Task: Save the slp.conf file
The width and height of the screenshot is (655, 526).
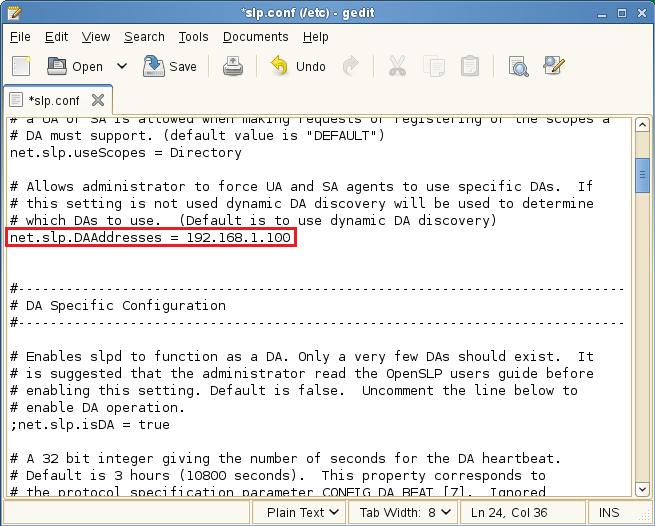Action: coord(170,66)
